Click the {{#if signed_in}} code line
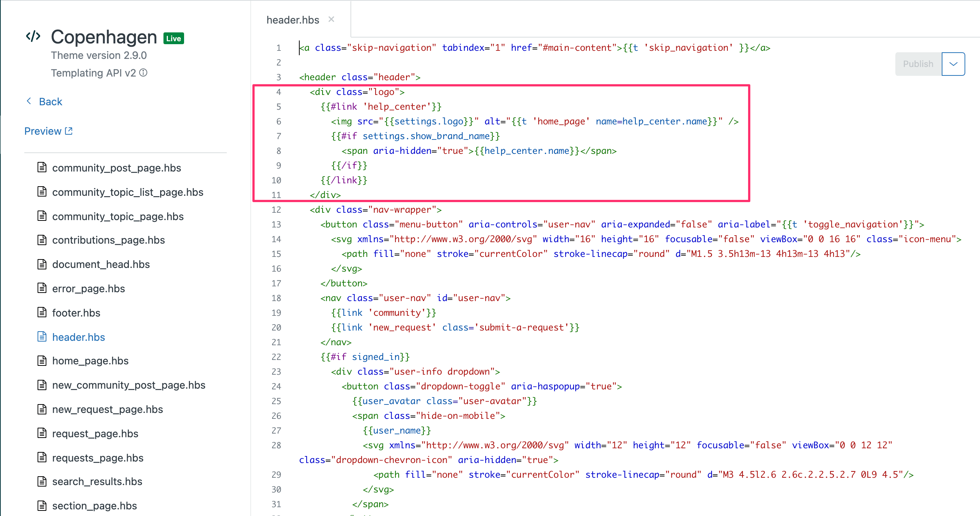 click(x=365, y=357)
